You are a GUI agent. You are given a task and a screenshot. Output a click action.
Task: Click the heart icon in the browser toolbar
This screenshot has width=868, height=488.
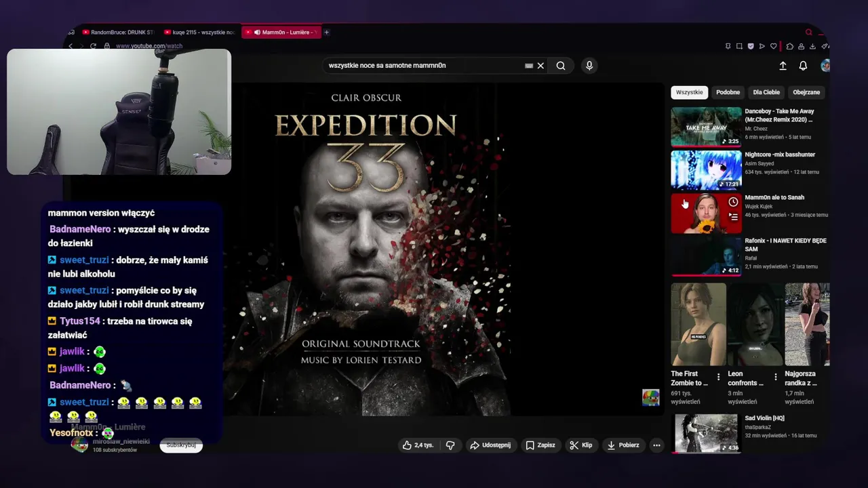coord(773,46)
